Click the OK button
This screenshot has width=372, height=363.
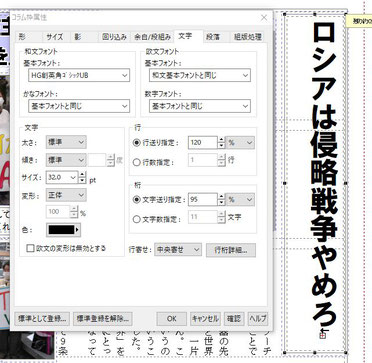(x=172, y=319)
